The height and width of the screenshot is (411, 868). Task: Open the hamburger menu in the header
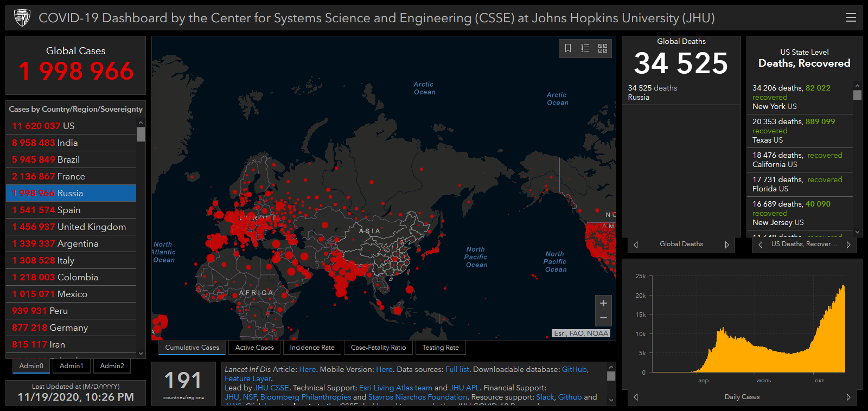[851, 18]
